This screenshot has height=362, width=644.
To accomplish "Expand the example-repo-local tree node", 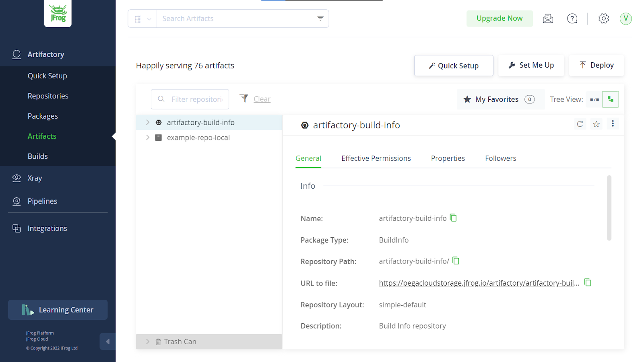I will (x=148, y=138).
